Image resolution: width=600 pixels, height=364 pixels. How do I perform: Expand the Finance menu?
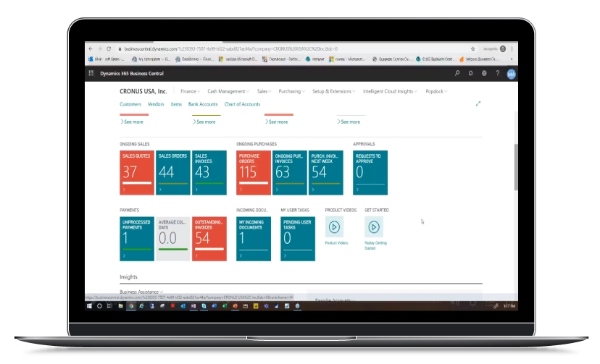pos(190,91)
